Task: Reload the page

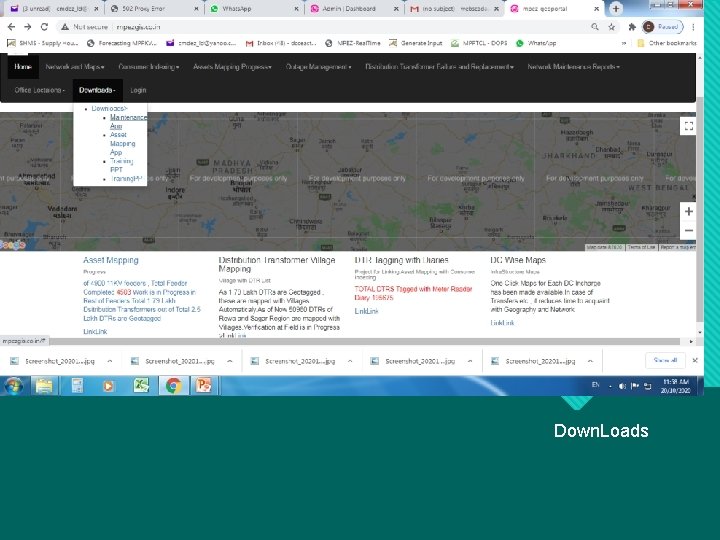Action: pos(44,27)
